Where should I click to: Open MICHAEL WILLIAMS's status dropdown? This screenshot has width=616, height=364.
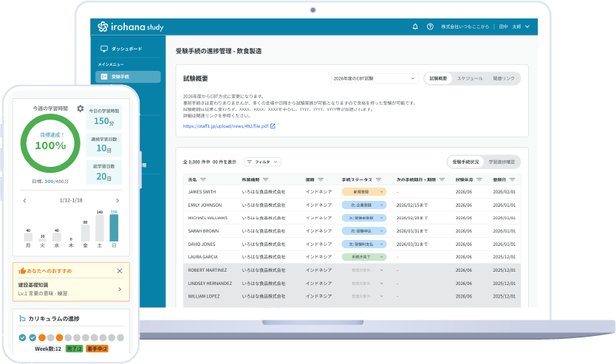pos(364,218)
